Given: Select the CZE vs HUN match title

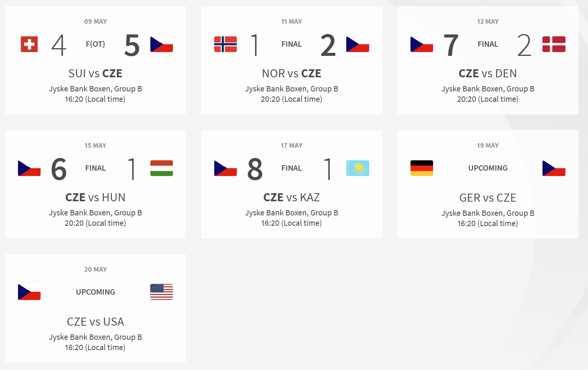Looking at the screenshot, I should (95, 197).
